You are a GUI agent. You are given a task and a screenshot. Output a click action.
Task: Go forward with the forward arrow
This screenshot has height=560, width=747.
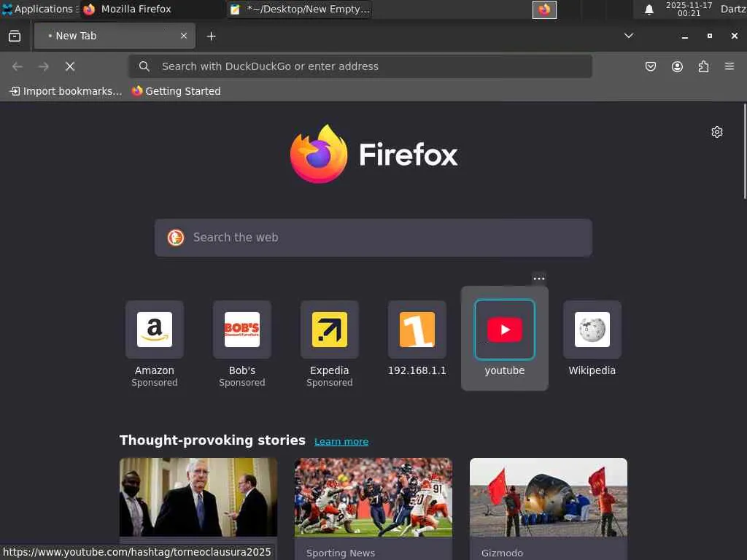(x=43, y=66)
